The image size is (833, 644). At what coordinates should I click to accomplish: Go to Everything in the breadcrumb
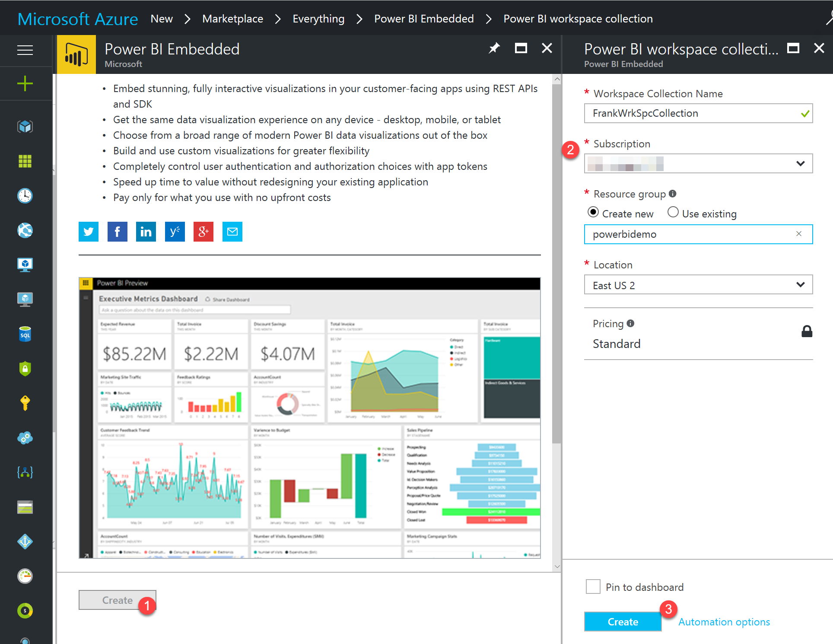pyautogui.click(x=318, y=19)
